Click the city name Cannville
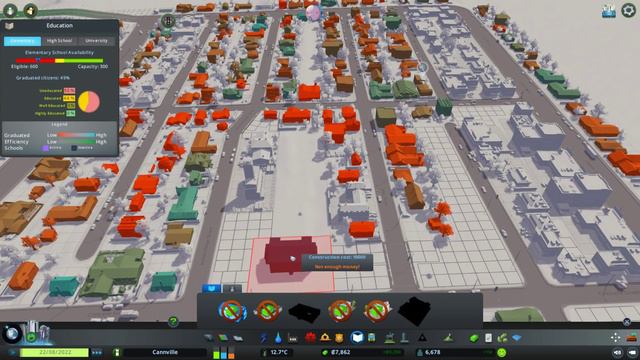 (x=165, y=352)
